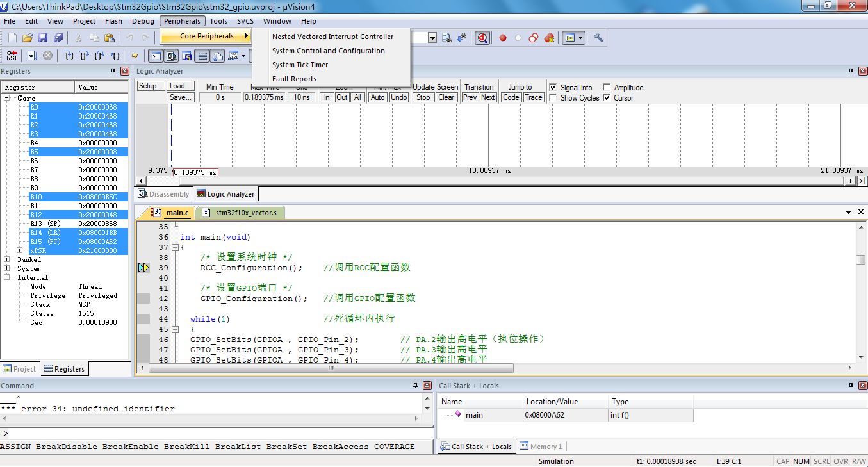Enable the Show Cycles checkbox
868x467 pixels.
[553, 98]
